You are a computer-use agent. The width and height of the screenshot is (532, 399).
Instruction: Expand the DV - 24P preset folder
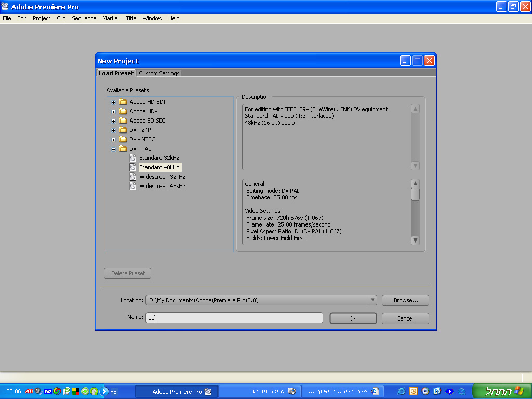[113, 130]
